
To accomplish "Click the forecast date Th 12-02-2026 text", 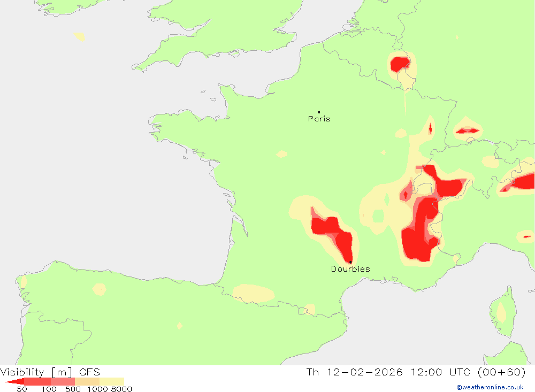I will click(x=354, y=372).
